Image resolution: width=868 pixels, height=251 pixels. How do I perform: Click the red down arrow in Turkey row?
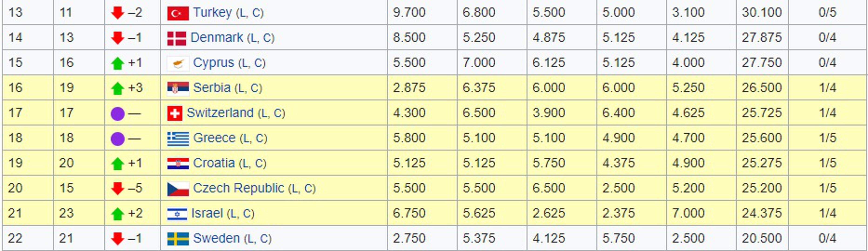118,13
